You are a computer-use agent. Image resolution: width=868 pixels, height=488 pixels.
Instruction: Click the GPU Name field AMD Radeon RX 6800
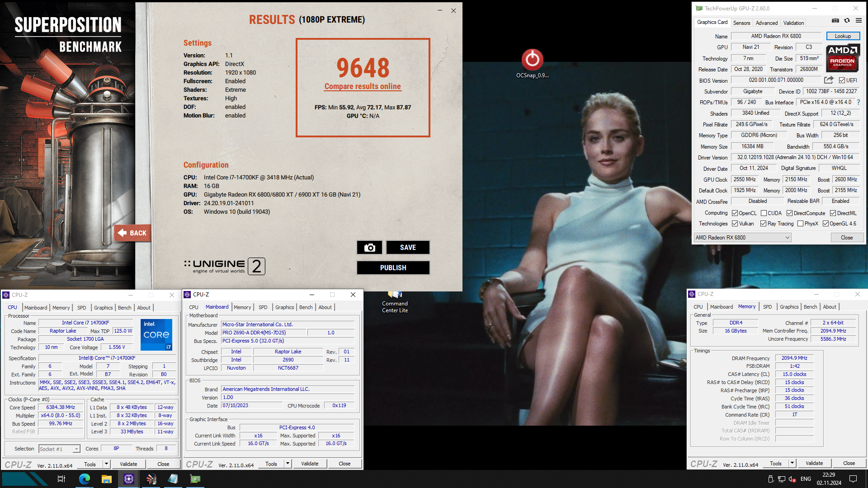[776, 36]
